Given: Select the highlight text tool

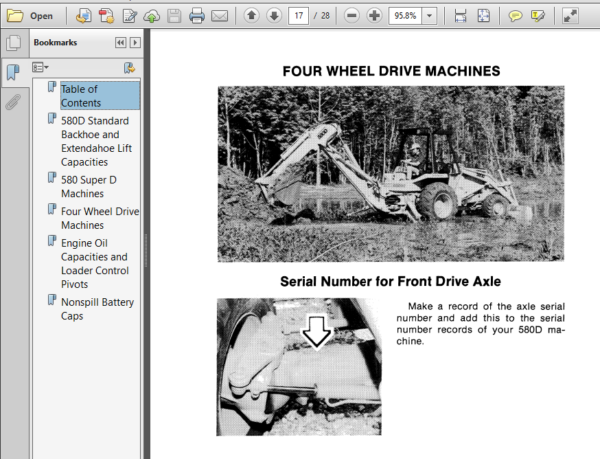Looking at the screenshot, I should coord(538,16).
